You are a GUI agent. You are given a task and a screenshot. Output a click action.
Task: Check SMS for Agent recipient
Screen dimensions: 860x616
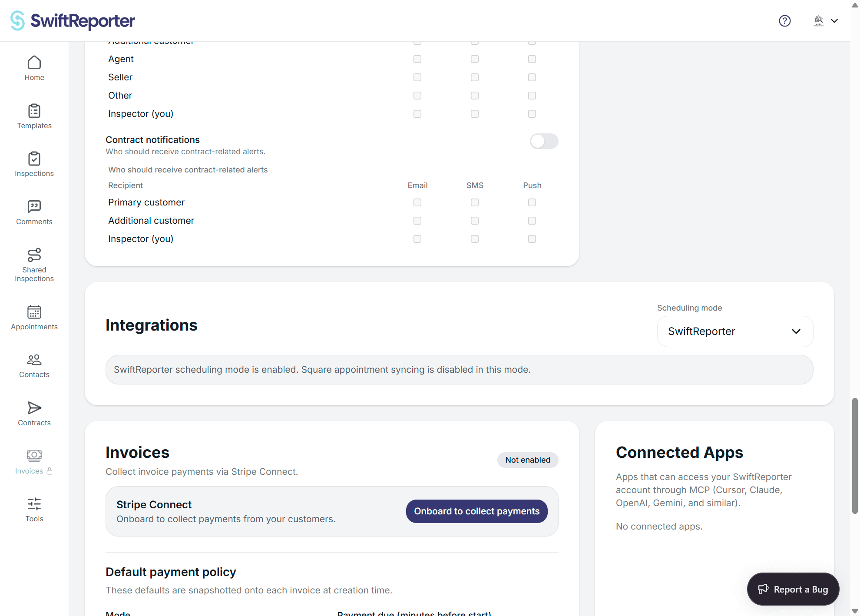coord(475,59)
